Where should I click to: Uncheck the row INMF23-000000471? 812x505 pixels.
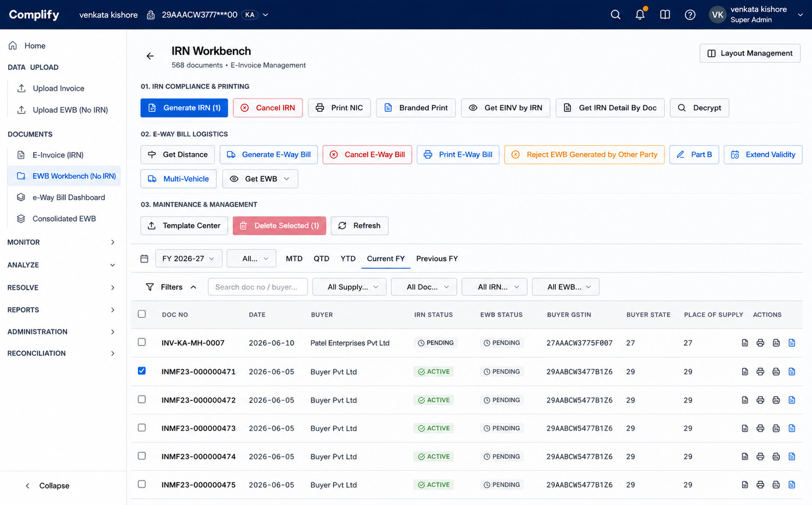pos(142,371)
